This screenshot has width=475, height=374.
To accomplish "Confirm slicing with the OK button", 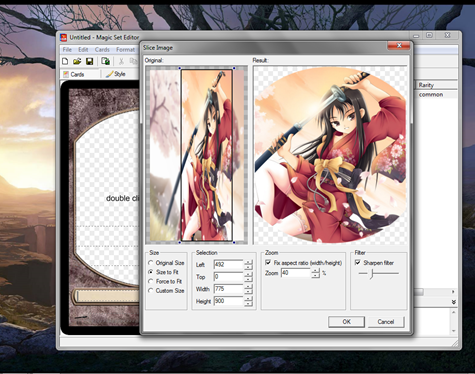I will click(x=346, y=322).
